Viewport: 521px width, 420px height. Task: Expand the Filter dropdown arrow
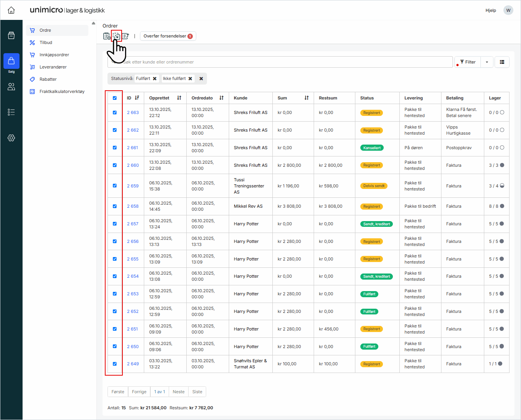point(487,62)
